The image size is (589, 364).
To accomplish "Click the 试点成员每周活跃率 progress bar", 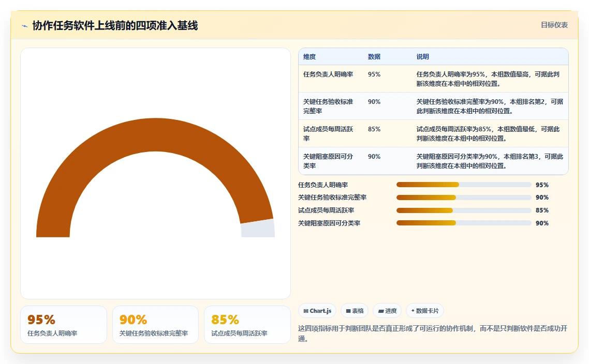I will pyautogui.click(x=464, y=210).
